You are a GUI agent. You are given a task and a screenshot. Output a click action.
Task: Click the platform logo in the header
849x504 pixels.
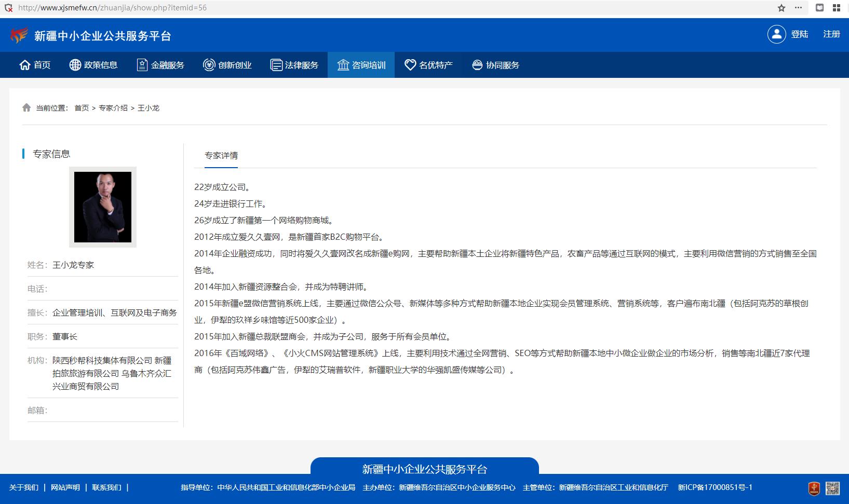[19, 36]
